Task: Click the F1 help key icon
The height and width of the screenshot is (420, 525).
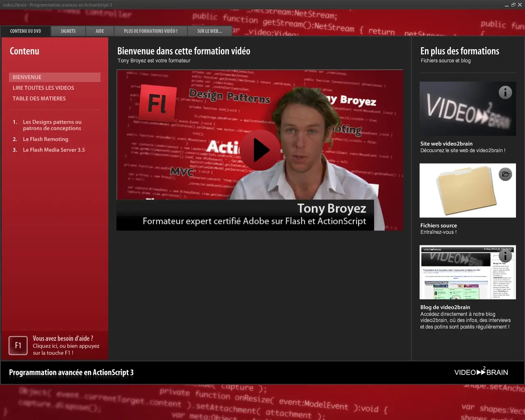Action: click(x=18, y=345)
